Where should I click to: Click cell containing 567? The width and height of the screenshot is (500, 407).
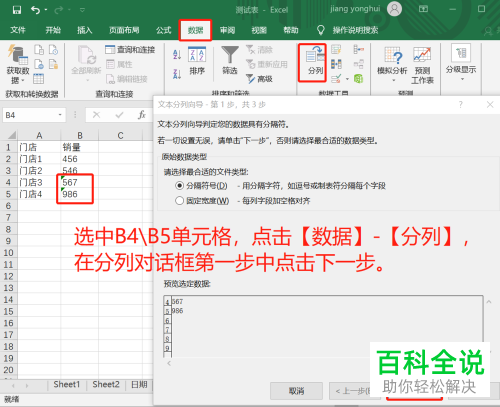80,182
